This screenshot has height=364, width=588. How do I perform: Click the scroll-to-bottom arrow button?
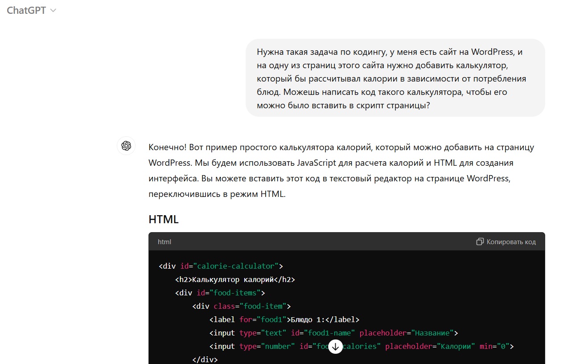336,347
